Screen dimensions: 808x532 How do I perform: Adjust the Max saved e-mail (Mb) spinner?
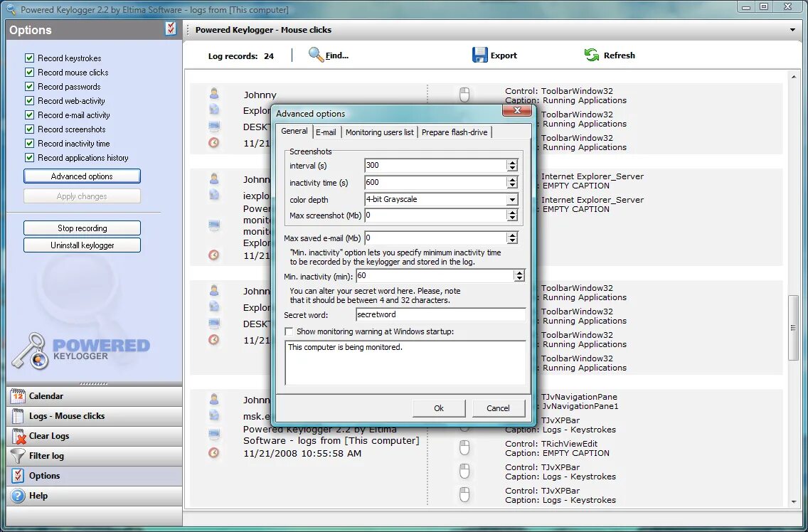tap(511, 238)
